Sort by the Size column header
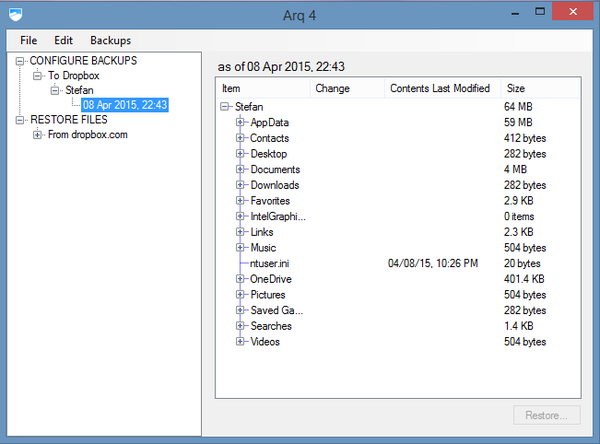This screenshot has width=600, height=444. (540, 88)
